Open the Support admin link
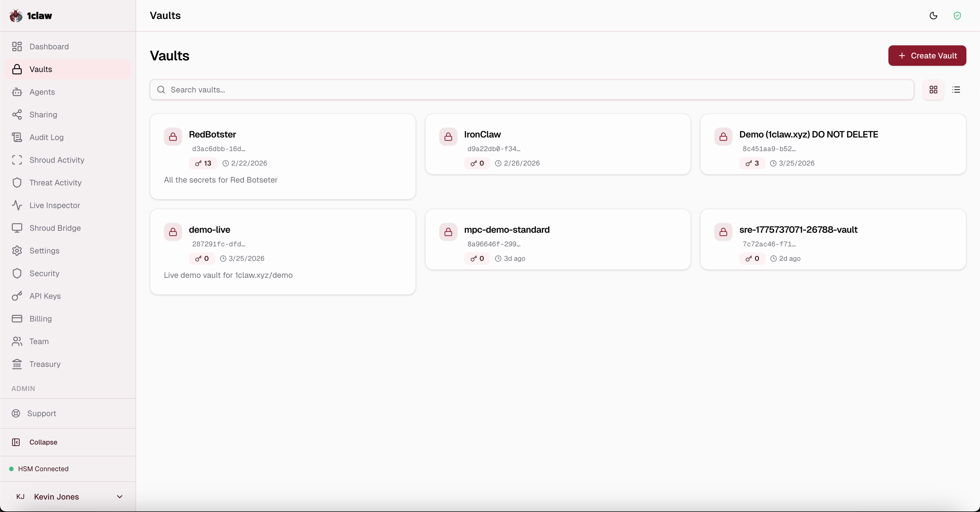 [x=41, y=413]
